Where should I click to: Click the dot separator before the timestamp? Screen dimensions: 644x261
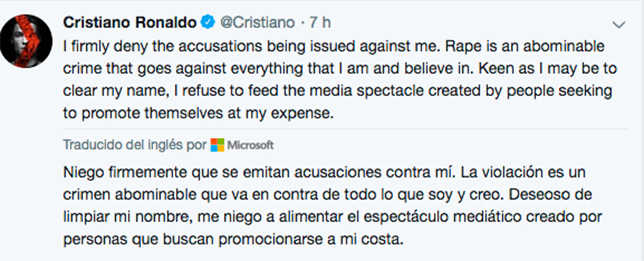pos(302,23)
